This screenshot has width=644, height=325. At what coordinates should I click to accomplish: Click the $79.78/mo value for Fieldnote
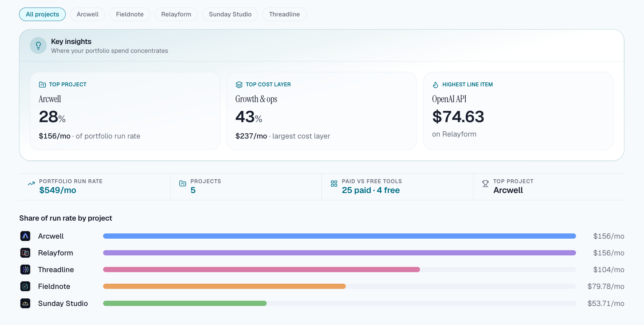[x=606, y=286]
